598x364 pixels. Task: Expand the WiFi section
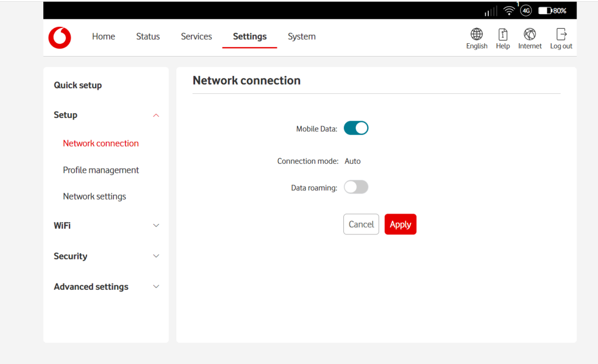(x=106, y=225)
